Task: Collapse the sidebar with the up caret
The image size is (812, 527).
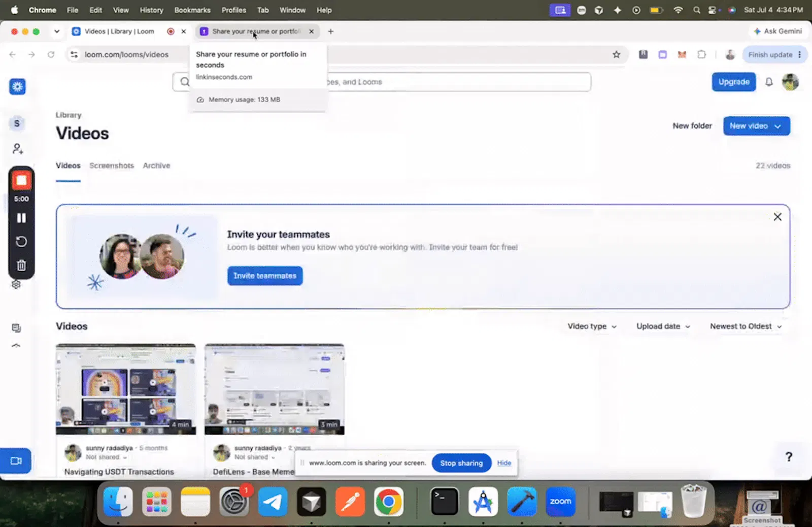Action: 16,345
